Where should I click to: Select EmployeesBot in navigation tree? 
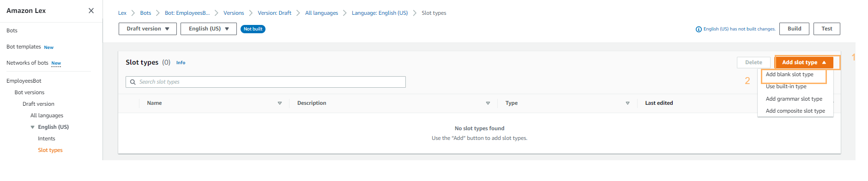pos(24,81)
